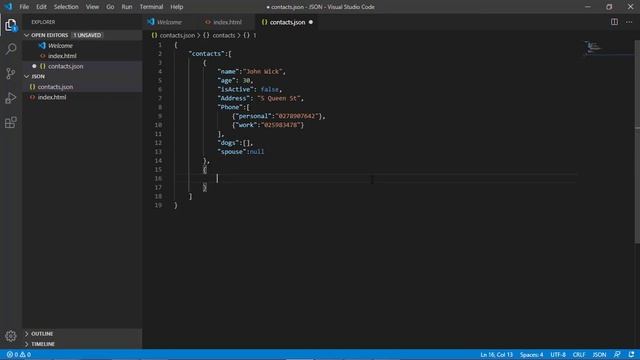
Task: Click UTF-8 encoding status entry
Action: click(x=558, y=355)
